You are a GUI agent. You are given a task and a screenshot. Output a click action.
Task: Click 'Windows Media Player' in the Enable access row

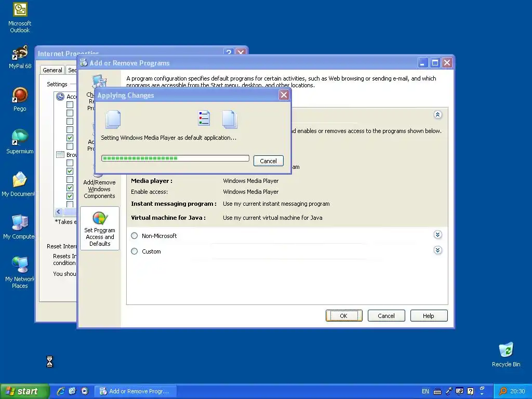[251, 191]
